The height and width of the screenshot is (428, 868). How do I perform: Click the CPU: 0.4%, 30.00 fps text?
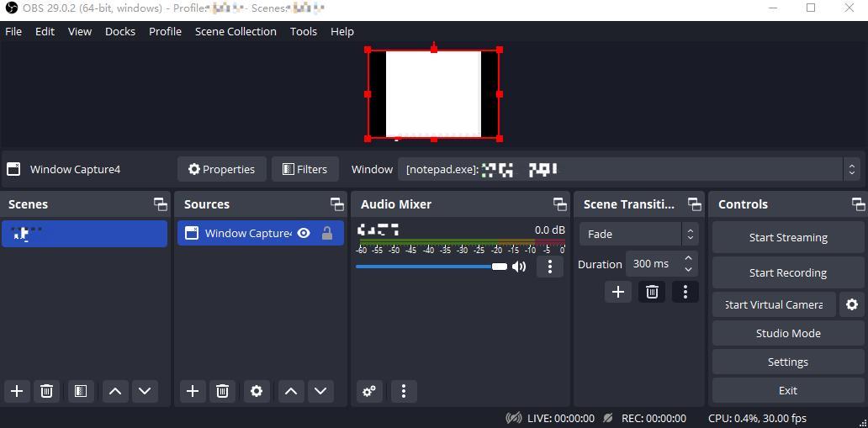[x=757, y=418]
